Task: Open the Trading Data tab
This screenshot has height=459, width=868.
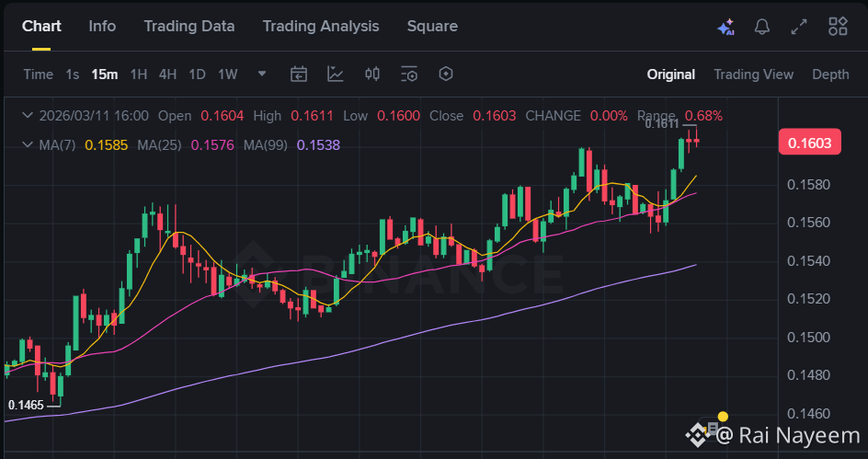Action: pos(189,26)
